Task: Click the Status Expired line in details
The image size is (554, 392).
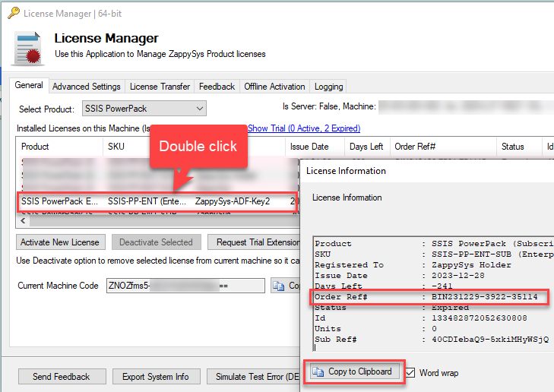Action: tap(391, 308)
